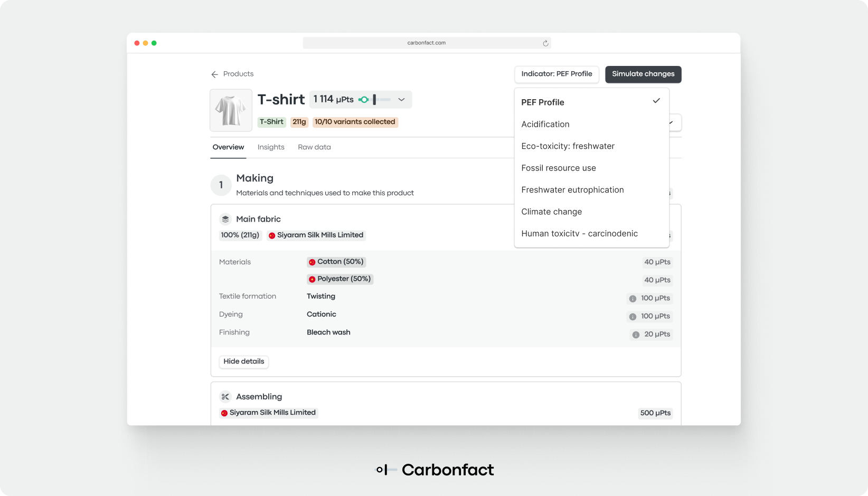
Task: Click the 100% (211g) tag
Action: click(x=240, y=235)
